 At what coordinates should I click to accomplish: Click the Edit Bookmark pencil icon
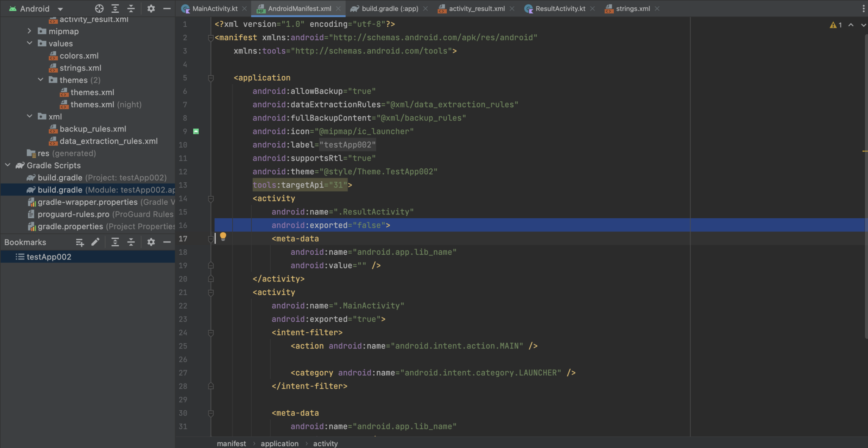coord(95,242)
